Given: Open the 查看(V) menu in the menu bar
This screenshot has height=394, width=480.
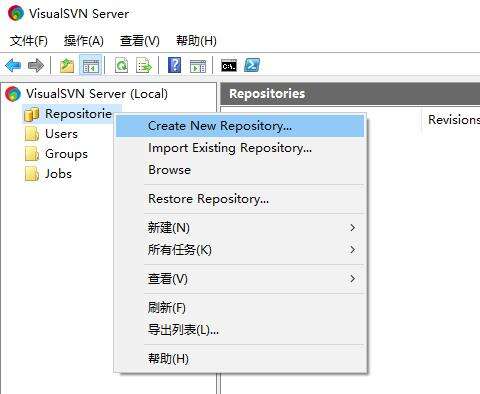Looking at the screenshot, I should click(x=140, y=41).
